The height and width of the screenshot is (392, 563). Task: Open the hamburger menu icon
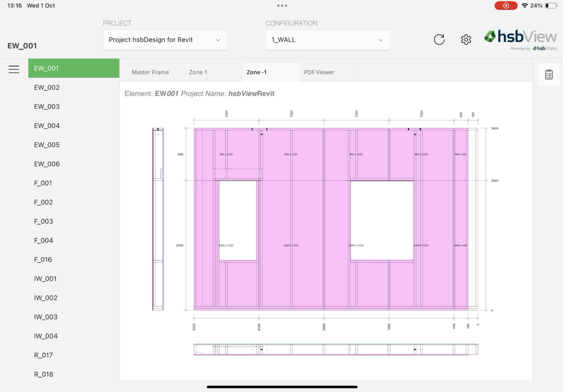pyautogui.click(x=14, y=69)
